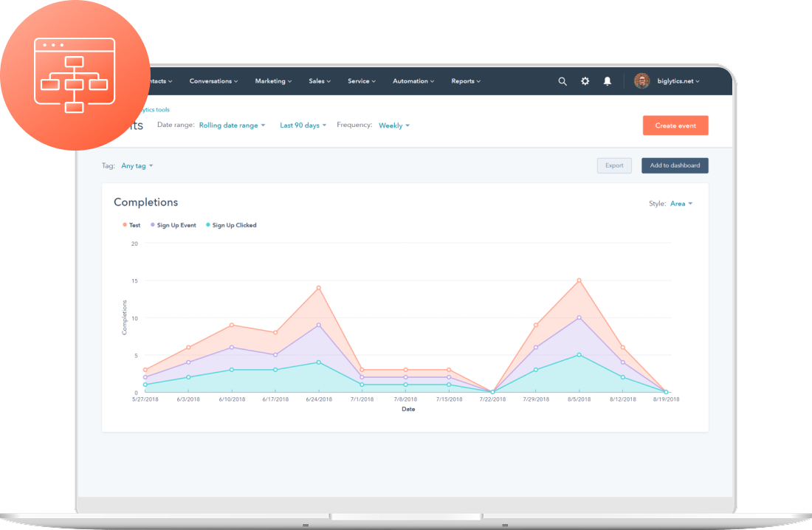Image resolution: width=812 pixels, height=530 pixels.
Task: Open the Reports menu
Action: click(x=465, y=81)
